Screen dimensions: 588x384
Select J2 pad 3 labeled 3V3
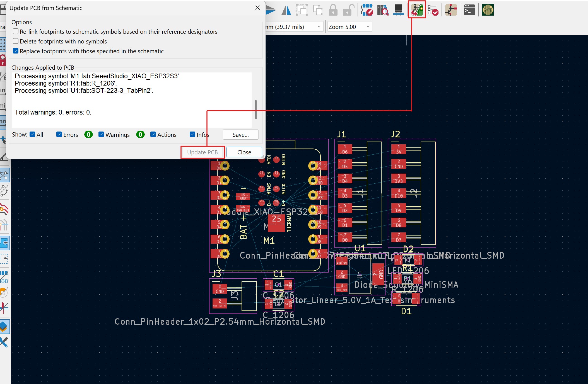[x=399, y=179]
